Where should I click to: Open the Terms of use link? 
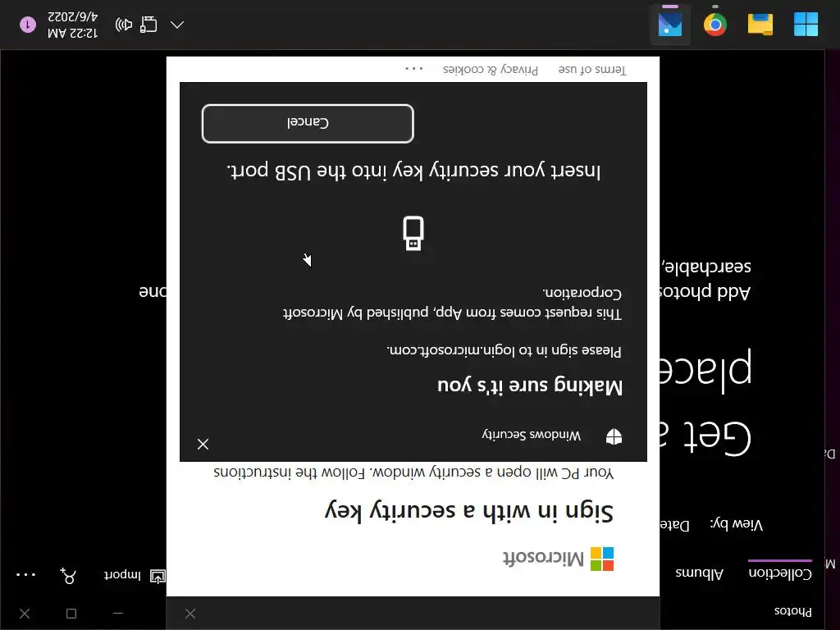[x=591, y=69]
